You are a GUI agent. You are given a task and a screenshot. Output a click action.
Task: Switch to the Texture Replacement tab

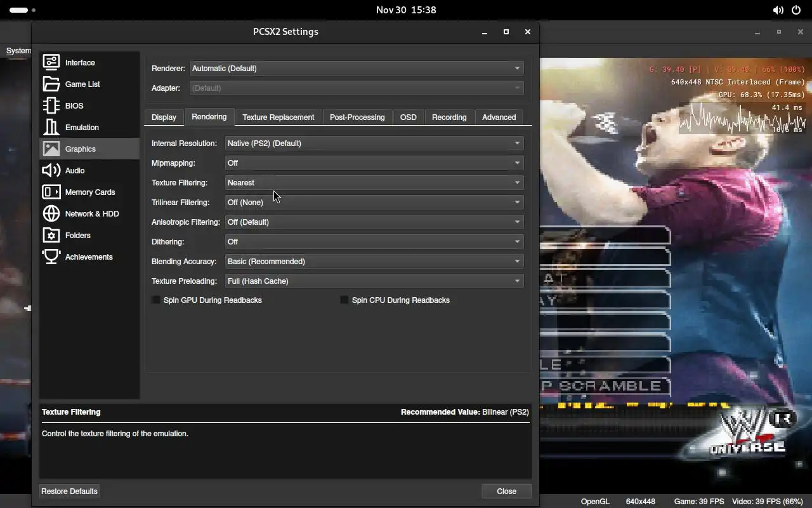click(x=278, y=117)
